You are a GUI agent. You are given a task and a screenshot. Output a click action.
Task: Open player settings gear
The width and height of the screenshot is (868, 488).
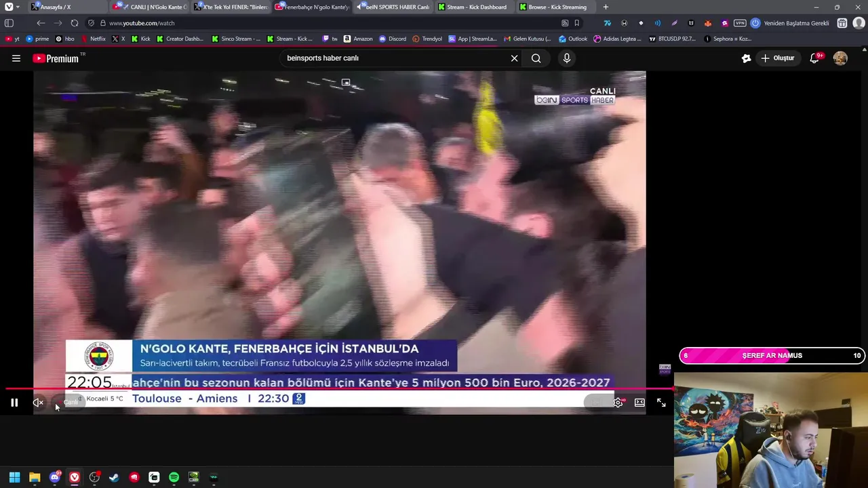click(x=618, y=403)
